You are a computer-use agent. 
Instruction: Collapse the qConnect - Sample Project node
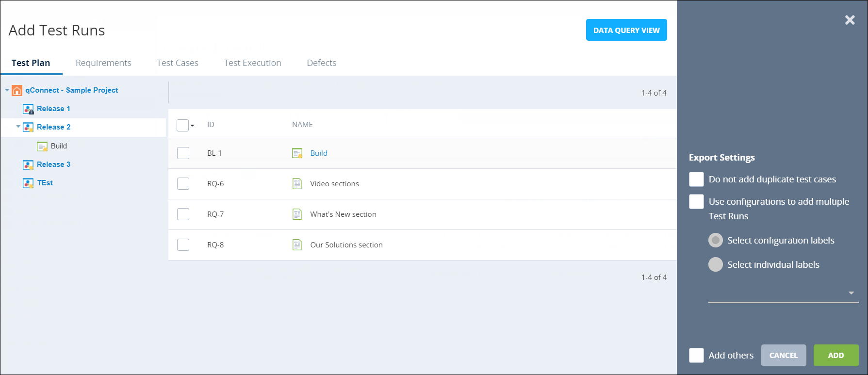pos(7,90)
